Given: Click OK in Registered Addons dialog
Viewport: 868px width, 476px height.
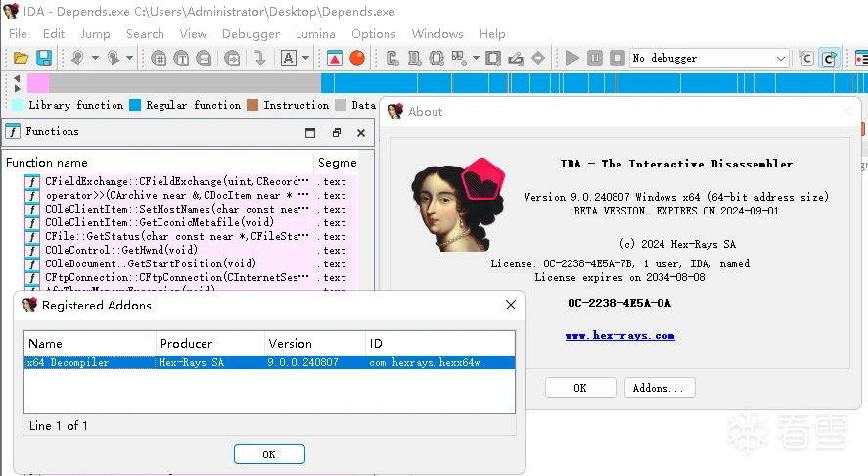Looking at the screenshot, I should [x=269, y=454].
